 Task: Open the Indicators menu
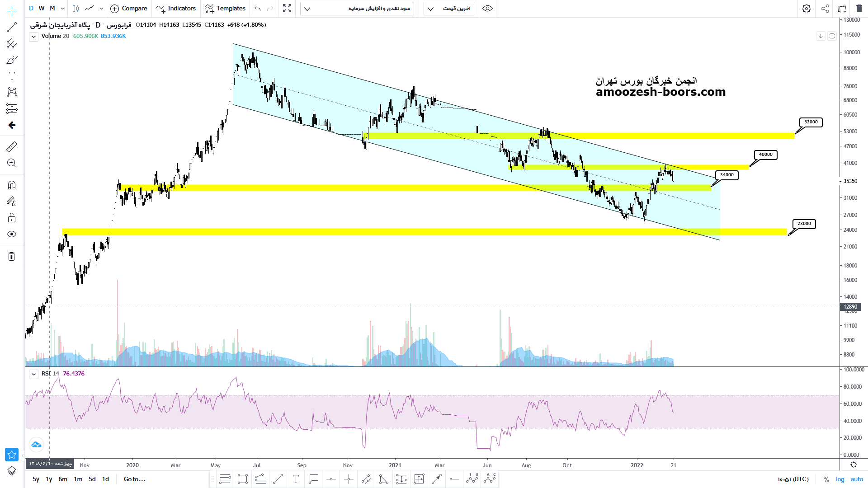tap(176, 9)
